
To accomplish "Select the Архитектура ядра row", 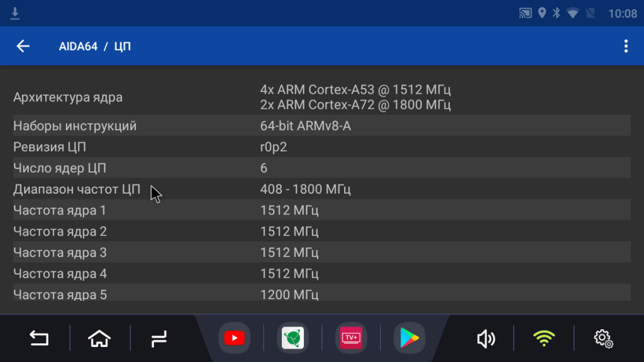I will [321, 97].
